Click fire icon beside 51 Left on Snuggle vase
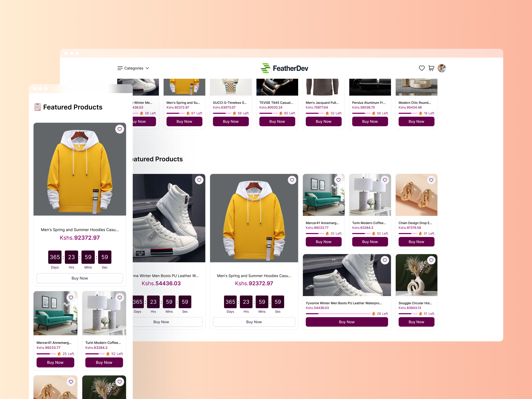Viewport: 532px width, 399px height. click(421, 314)
